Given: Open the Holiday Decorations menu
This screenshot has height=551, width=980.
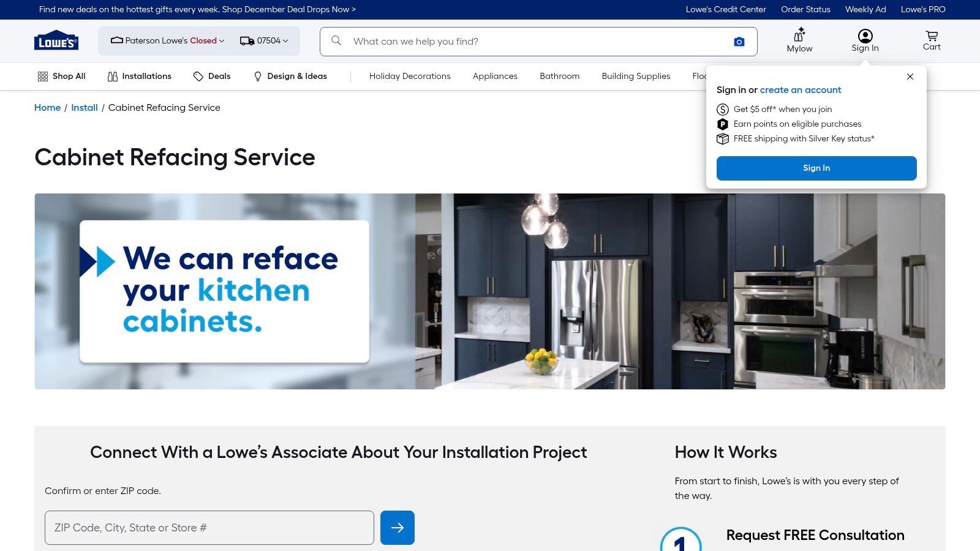Looking at the screenshot, I should 409,76.
